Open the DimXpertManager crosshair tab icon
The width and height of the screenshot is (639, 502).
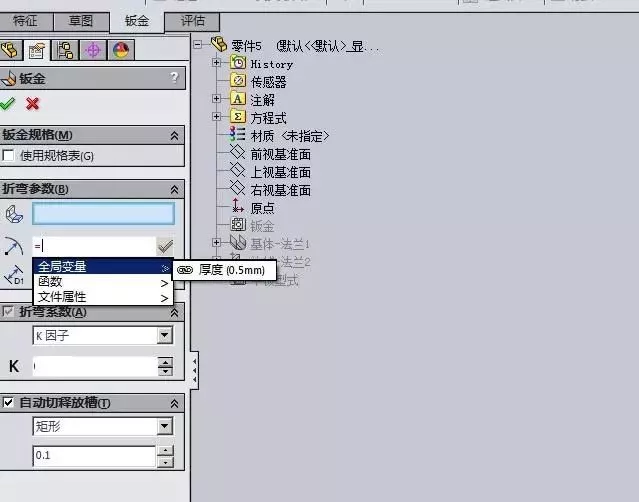[94, 51]
